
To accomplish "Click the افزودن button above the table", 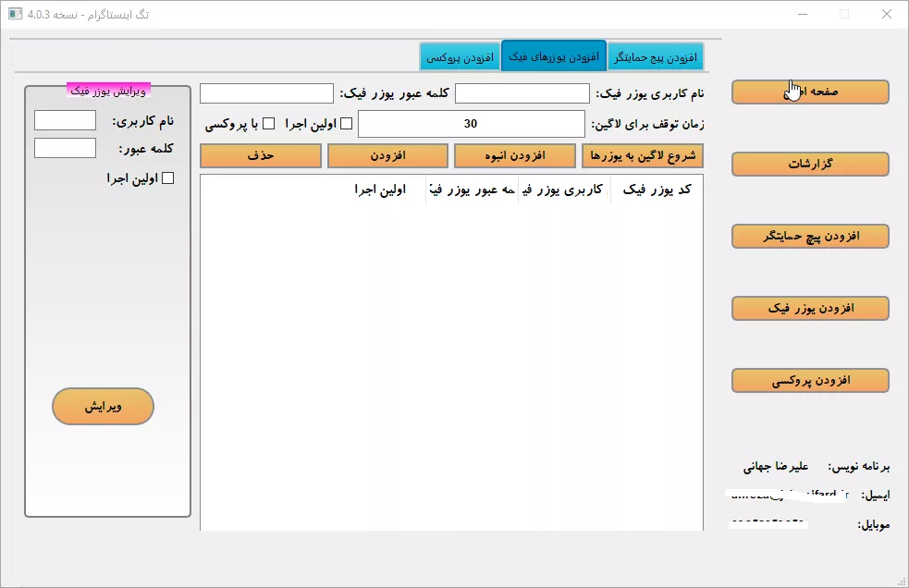I will (387, 156).
